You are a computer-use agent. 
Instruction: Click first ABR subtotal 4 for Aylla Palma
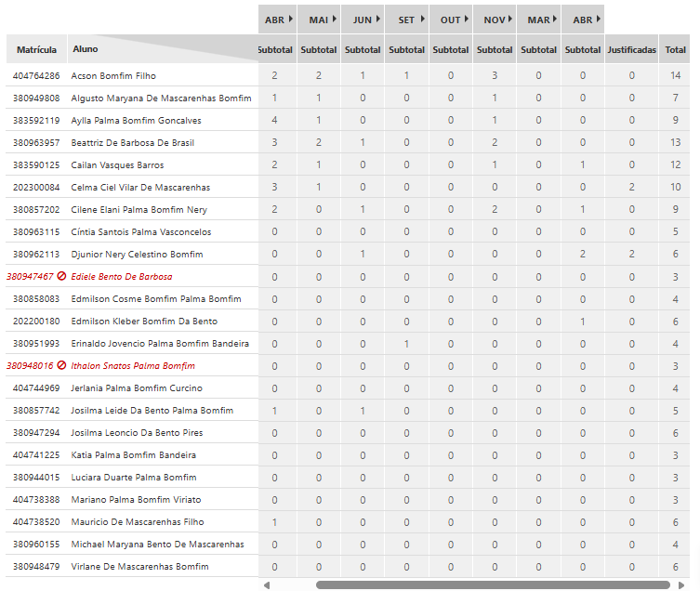click(x=274, y=121)
